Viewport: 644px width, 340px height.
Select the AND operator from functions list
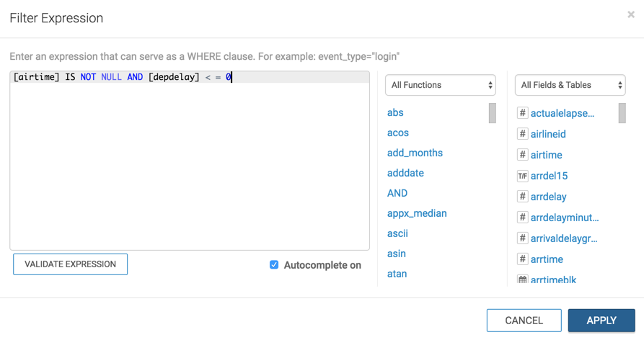coord(397,193)
